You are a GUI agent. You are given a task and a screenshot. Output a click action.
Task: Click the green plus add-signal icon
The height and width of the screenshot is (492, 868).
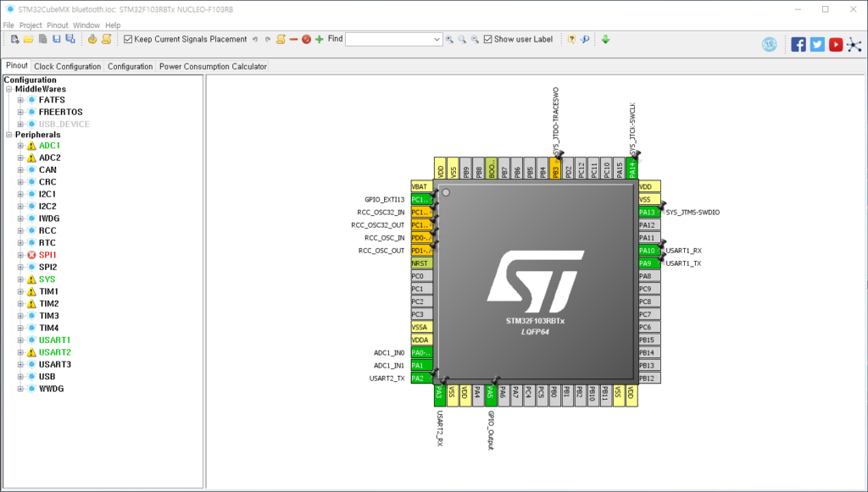[x=319, y=39]
